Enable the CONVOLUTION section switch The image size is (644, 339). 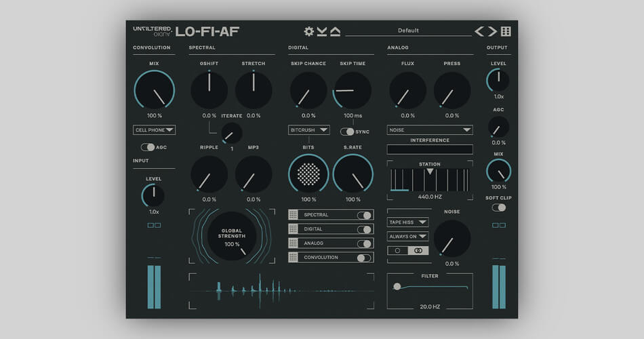tap(364, 258)
